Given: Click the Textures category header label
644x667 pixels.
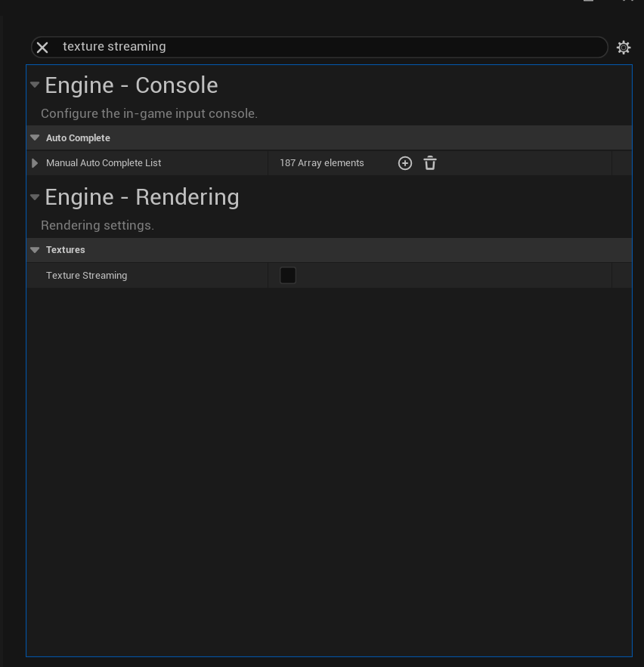Looking at the screenshot, I should pos(66,250).
